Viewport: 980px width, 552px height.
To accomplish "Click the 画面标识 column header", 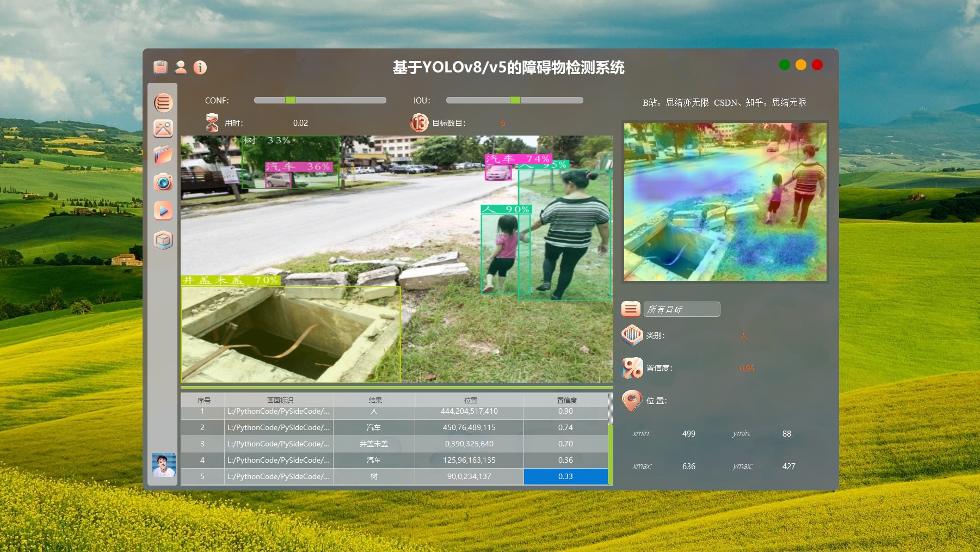I will point(280,400).
